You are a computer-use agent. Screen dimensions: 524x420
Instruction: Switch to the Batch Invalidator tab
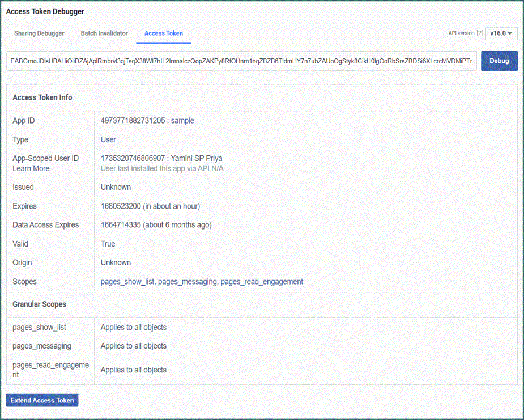click(104, 33)
